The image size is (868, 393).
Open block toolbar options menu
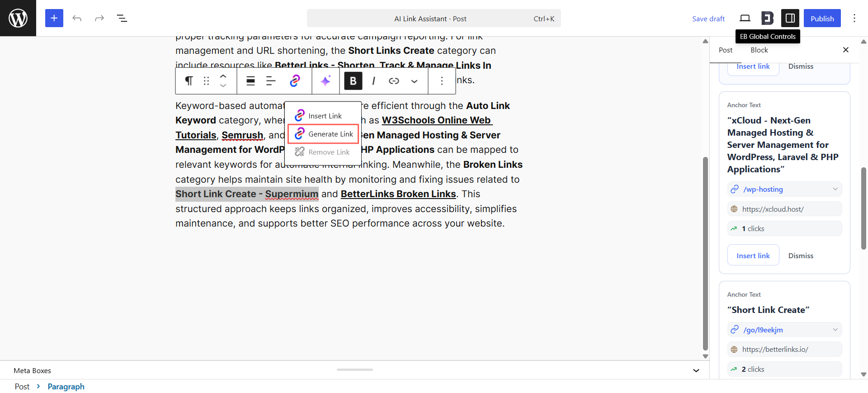coord(442,80)
